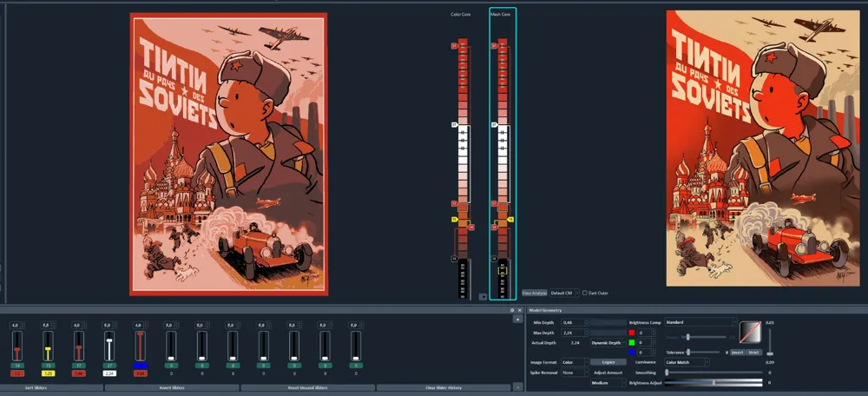
Task: Open the Image Format Color dropdown
Action: [575, 362]
